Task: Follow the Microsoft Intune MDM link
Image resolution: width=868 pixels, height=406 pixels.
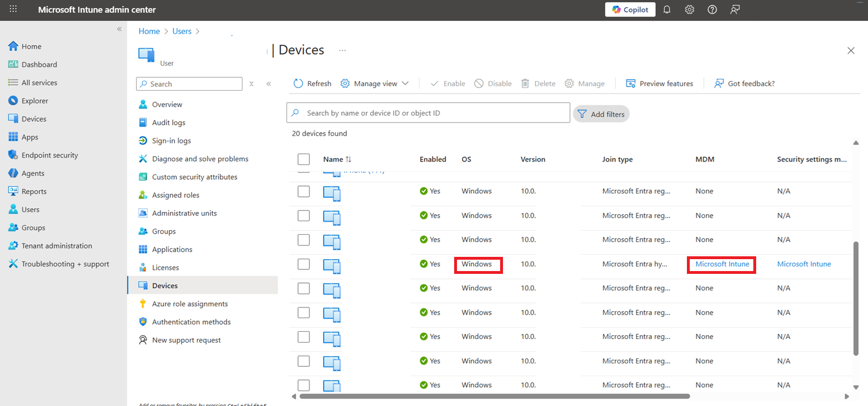Action: click(x=721, y=264)
